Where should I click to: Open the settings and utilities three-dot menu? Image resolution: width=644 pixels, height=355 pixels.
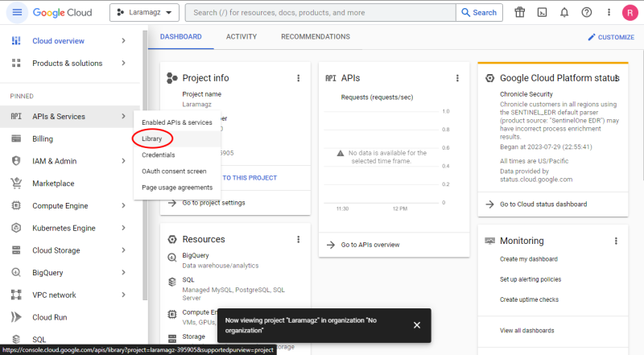tap(609, 12)
